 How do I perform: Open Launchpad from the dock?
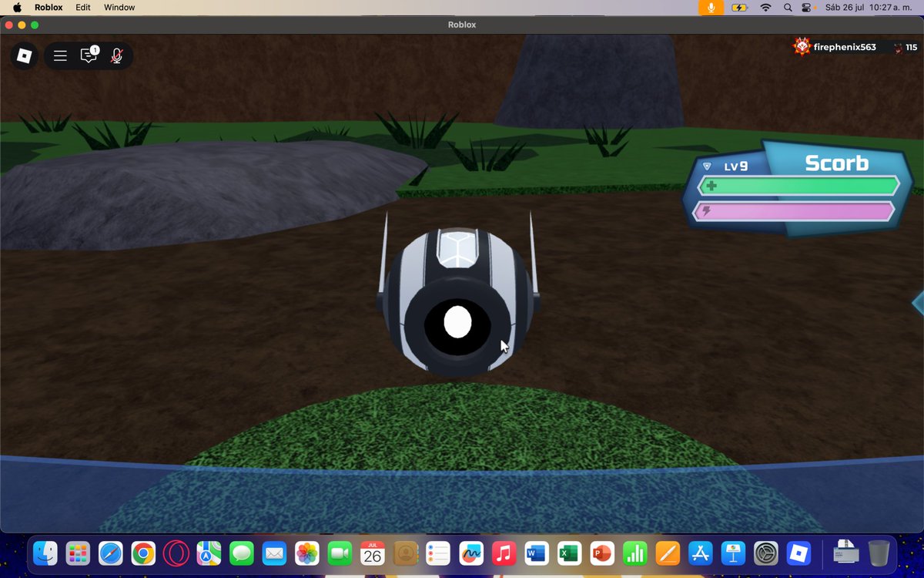[77, 553]
